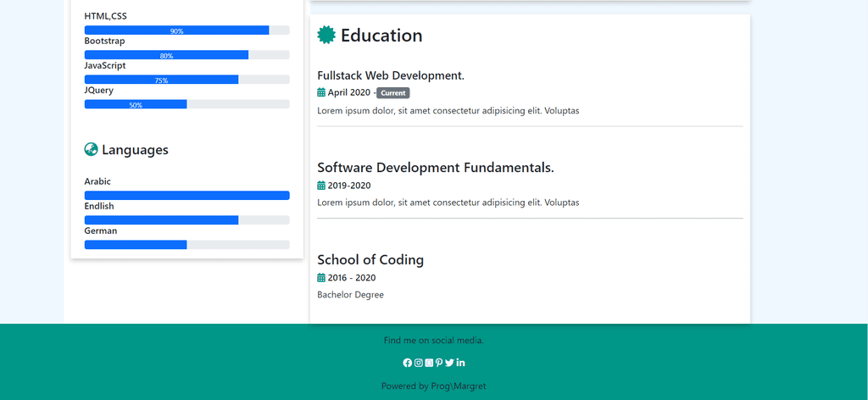Open the LinkedIn footer icon
Screen dimensions: 868x400
(460, 363)
